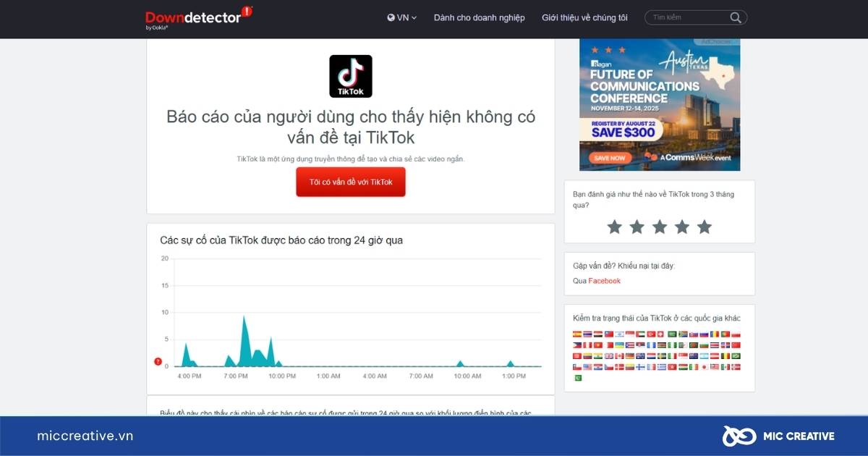The width and height of the screenshot is (868, 456).
Task: Select the Sweden flag
Action: pos(662,356)
